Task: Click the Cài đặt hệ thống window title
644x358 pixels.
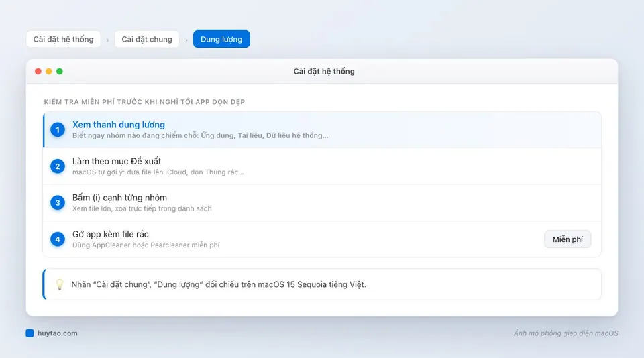Action: (324, 72)
